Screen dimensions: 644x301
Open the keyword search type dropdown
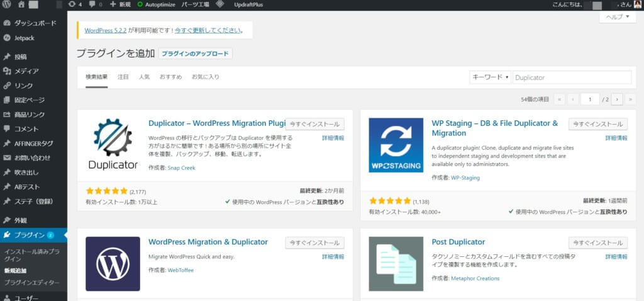pyautogui.click(x=490, y=77)
